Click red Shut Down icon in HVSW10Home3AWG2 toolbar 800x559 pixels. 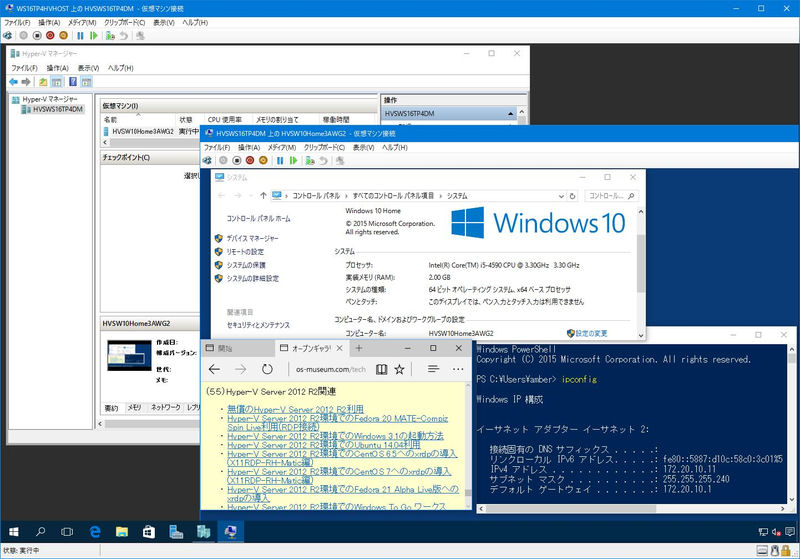pyautogui.click(x=250, y=161)
